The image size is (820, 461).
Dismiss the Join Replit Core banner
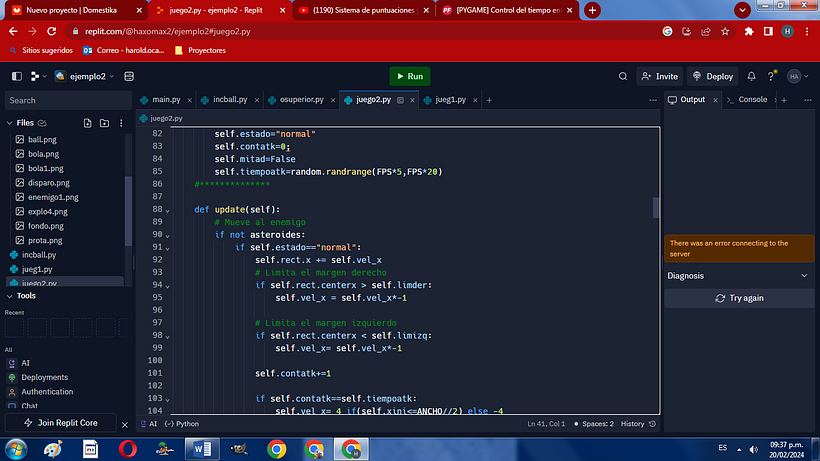124,425
